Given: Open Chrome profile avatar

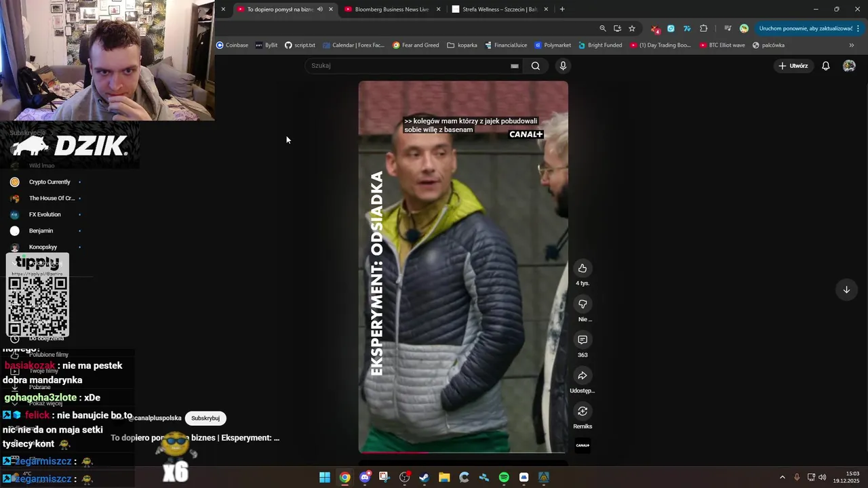Looking at the screenshot, I should click(x=744, y=28).
